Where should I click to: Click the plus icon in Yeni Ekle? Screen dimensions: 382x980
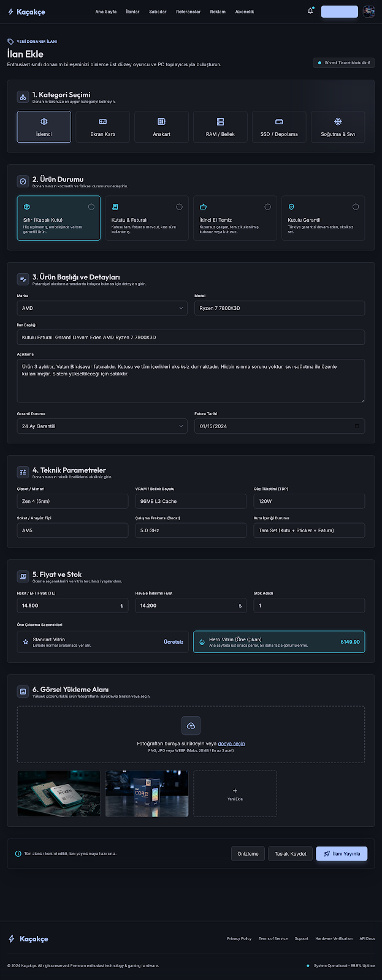(235, 791)
